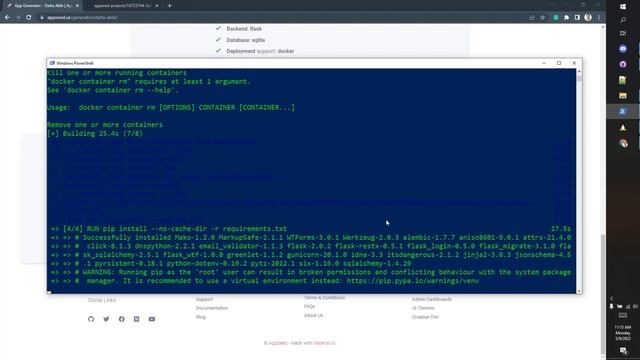The width and height of the screenshot is (640, 360).
Task: Click the PowerShell scrollbar up arrow
Action: click(579, 71)
